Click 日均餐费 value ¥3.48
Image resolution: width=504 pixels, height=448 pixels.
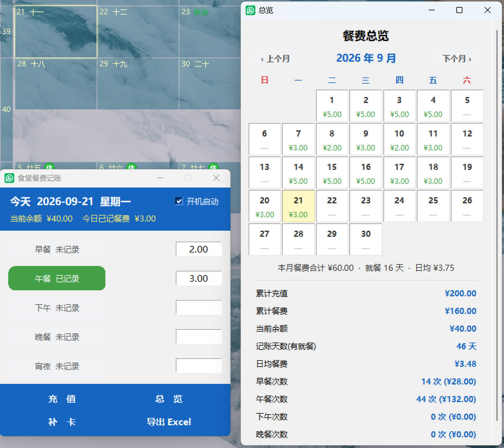pos(465,364)
